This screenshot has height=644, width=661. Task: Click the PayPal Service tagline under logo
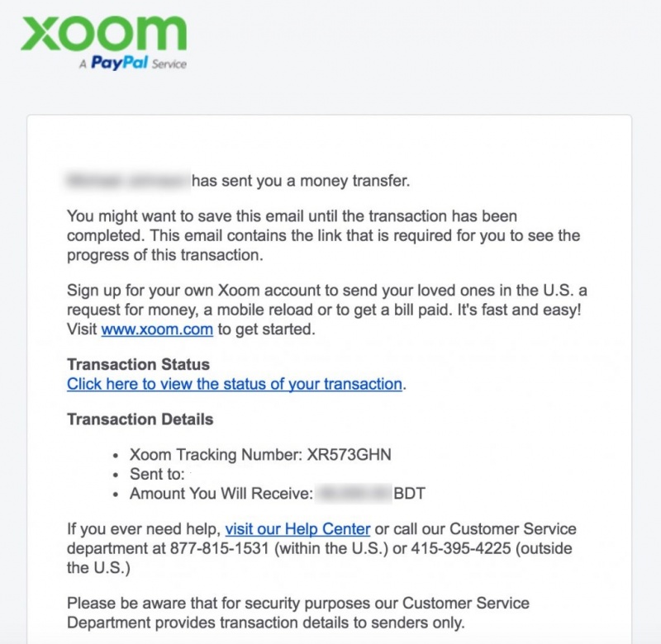pyautogui.click(x=132, y=64)
